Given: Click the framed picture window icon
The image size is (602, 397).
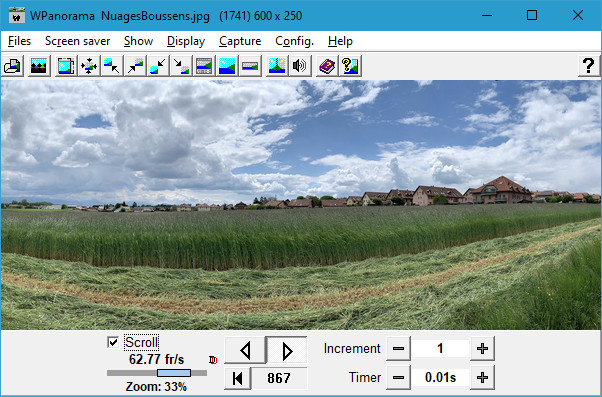Looking at the screenshot, I should 66,66.
